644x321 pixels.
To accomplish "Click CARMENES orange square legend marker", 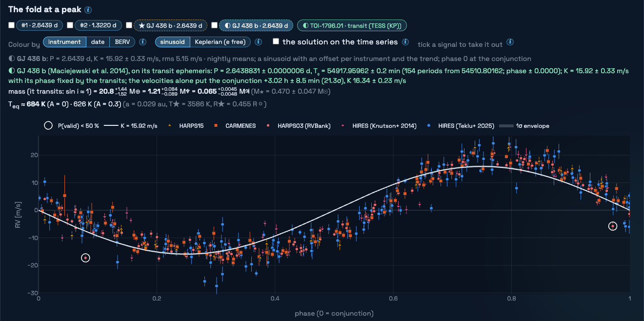I will [215, 126].
